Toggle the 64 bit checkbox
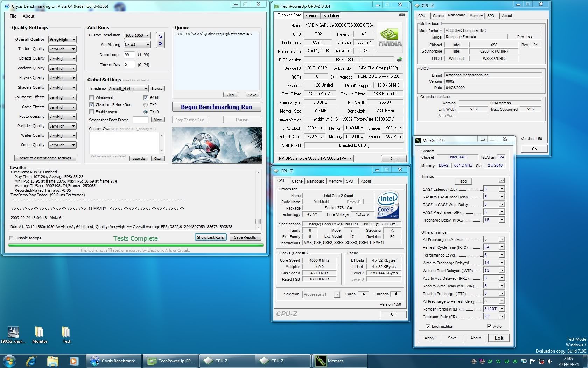Image resolution: width=588 pixels, height=368 pixels. pyautogui.click(x=146, y=98)
